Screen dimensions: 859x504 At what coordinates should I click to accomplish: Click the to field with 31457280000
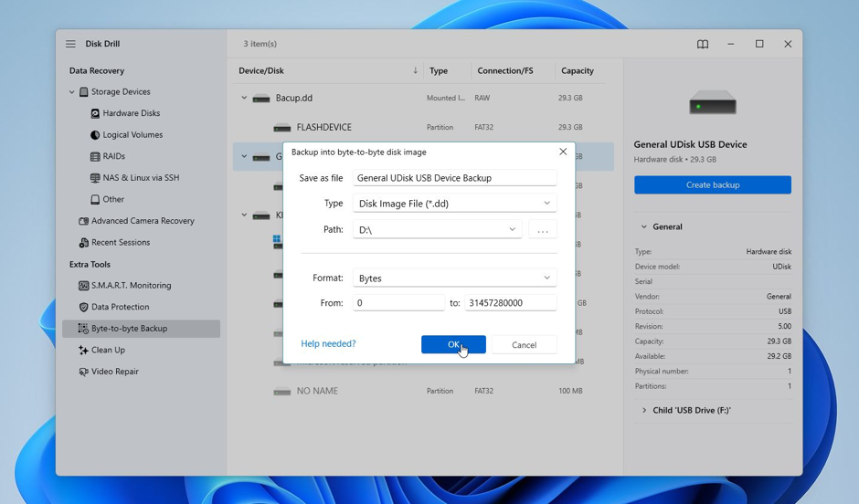[511, 302]
